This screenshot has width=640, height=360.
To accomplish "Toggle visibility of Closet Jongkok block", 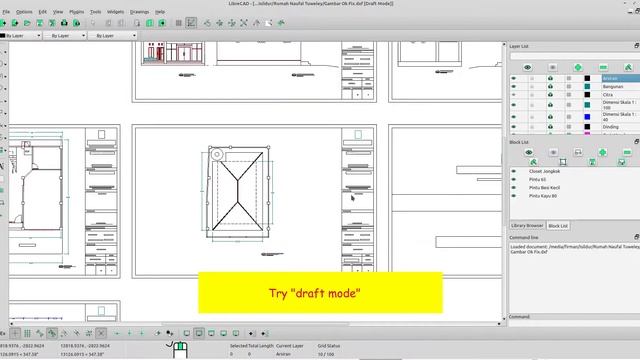I will pos(513,171).
